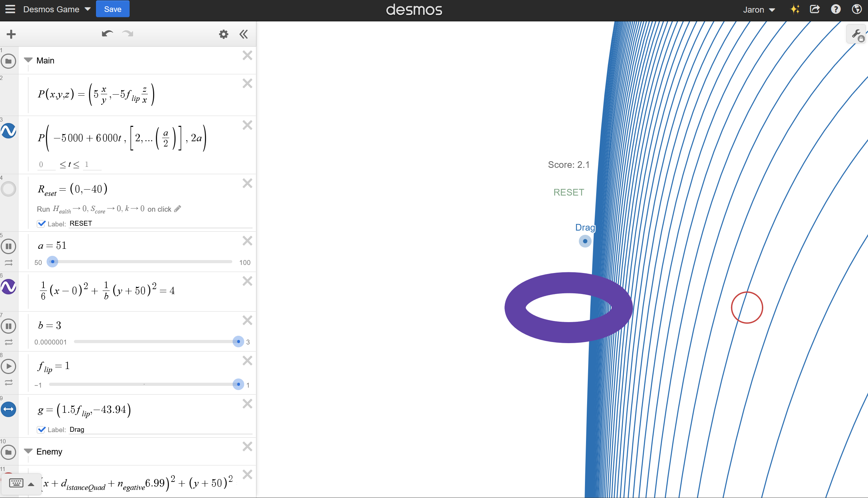This screenshot has width=868, height=498.
Task: Open language settings globe
Action: pos(857,9)
